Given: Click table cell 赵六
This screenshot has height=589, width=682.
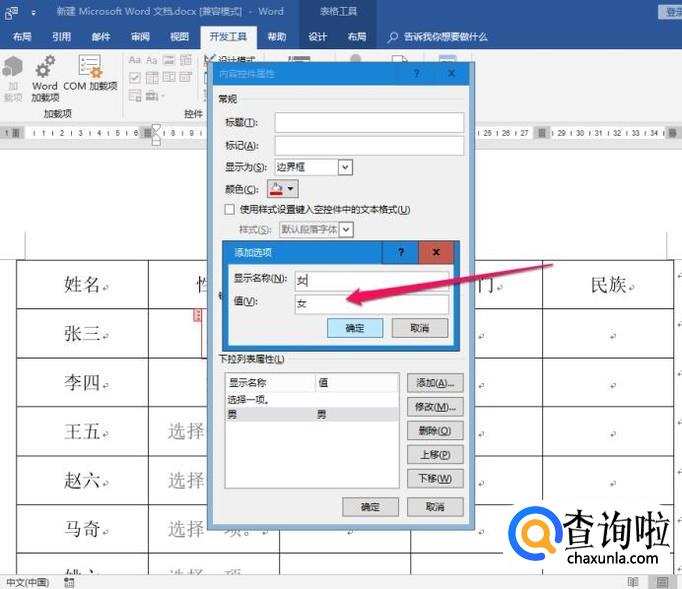Looking at the screenshot, I should (x=82, y=481).
